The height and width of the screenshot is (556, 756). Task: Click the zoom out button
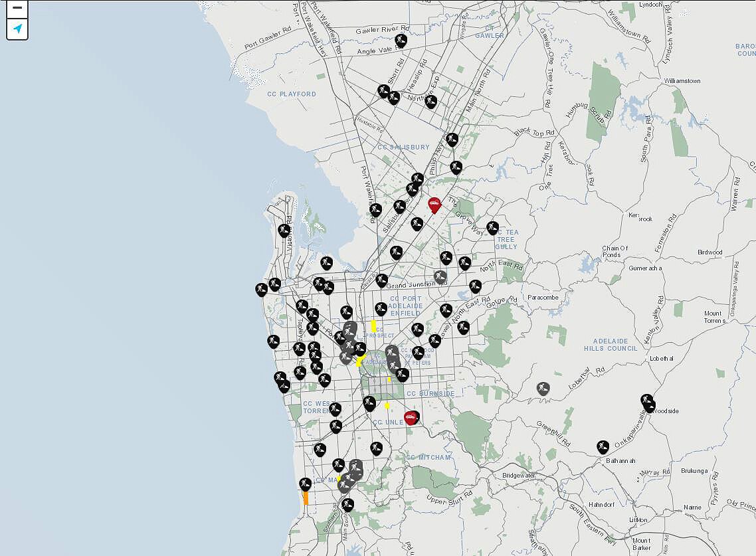[x=17, y=9]
